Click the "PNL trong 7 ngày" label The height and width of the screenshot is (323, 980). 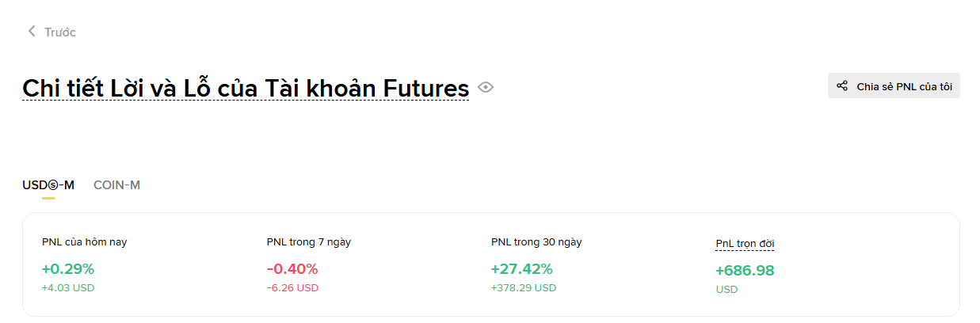pyautogui.click(x=309, y=242)
